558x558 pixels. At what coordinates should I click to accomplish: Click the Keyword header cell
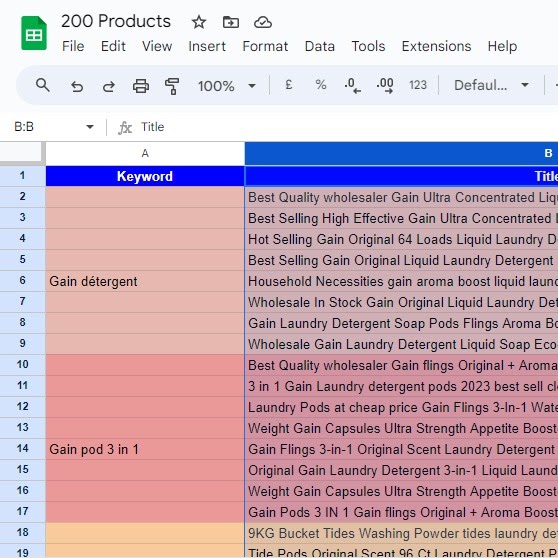click(x=145, y=176)
